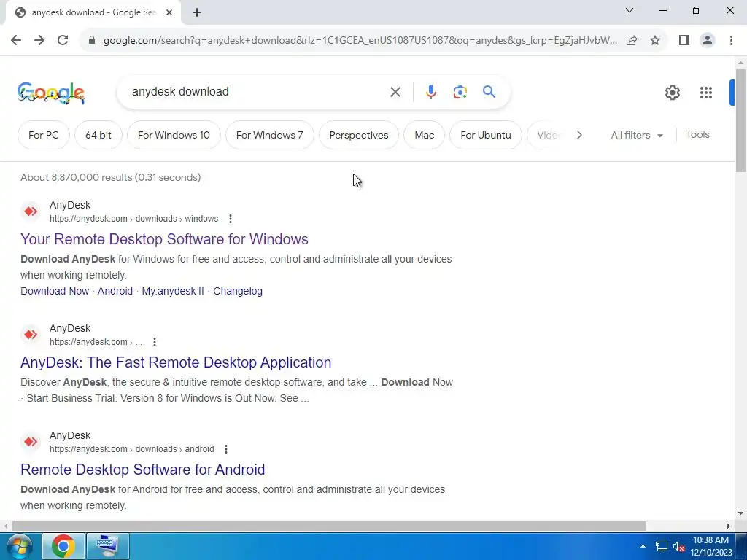The width and height of the screenshot is (747, 560).
Task: Click the horizontal scrollbar thumb
Action: (x=329, y=526)
